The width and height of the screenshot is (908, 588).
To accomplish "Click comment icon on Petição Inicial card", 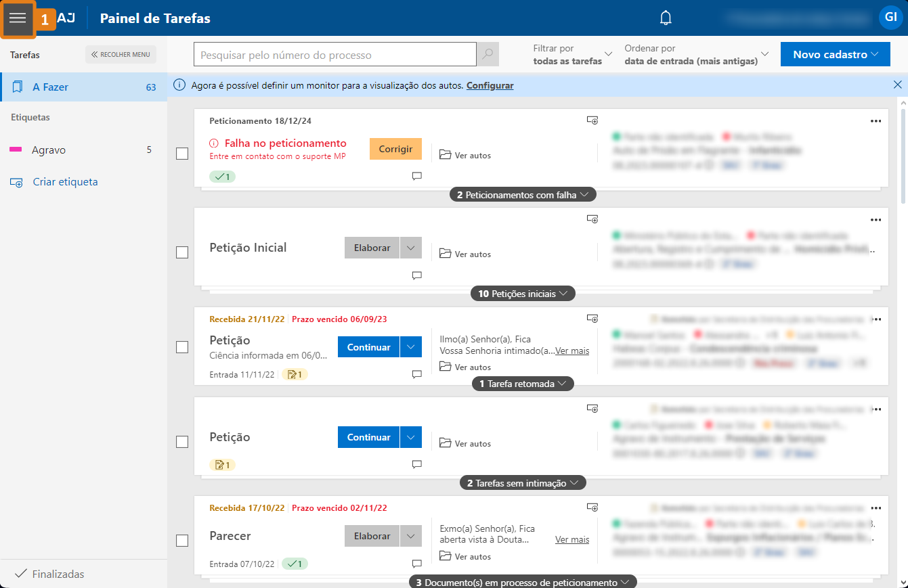I will coord(417,275).
